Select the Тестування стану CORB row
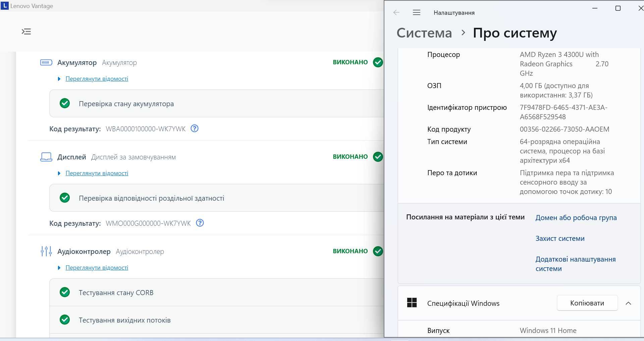Viewport: 644px width, 341px height. pyautogui.click(x=217, y=292)
